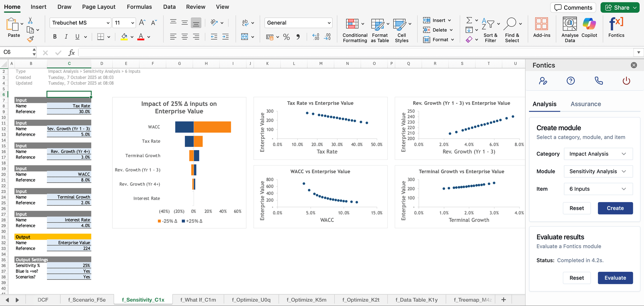The height and width of the screenshot is (306, 644).
Task: Switch to the Formulas ribbon tab
Action: (x=140, y=7)
